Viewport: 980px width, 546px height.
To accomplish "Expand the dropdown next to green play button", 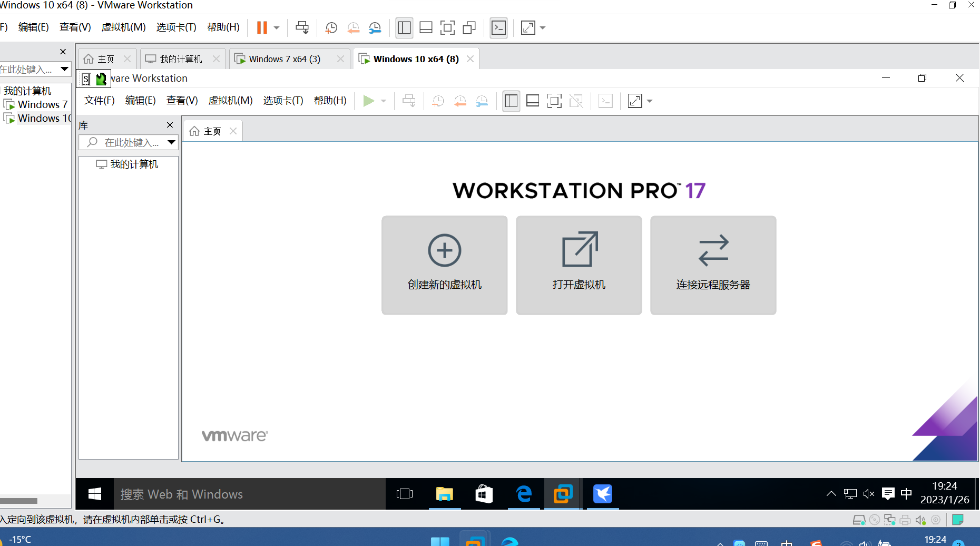I will (x=384, y=101).
